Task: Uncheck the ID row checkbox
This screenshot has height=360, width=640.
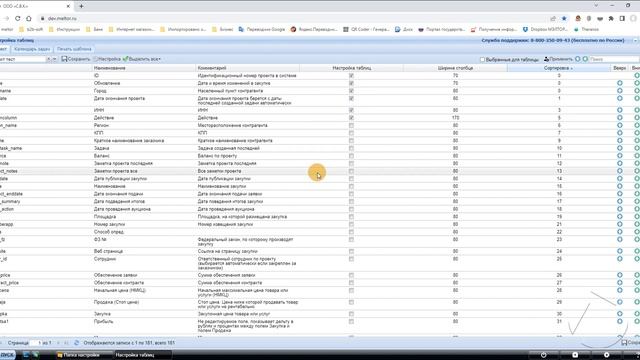Action: (x=351, y=76)
